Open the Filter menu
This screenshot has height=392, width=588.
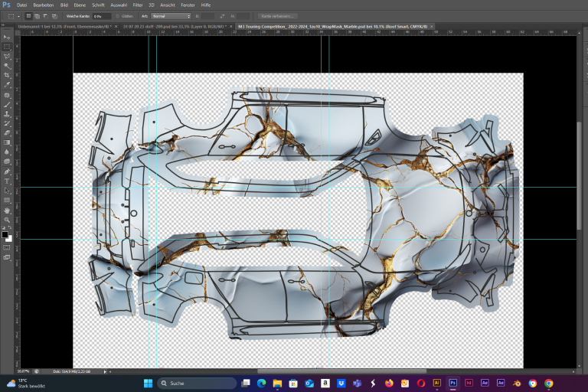pyautogui.click(x=138, y=5)
